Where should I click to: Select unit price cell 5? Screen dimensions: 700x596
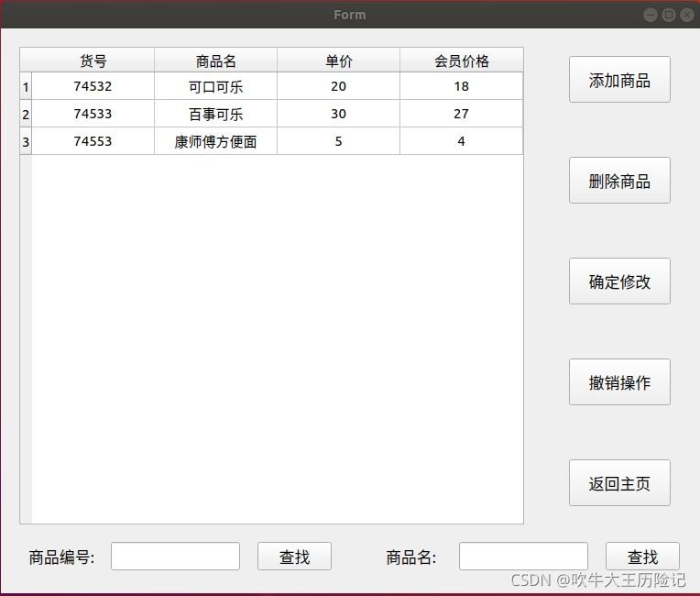pos(338,141)
